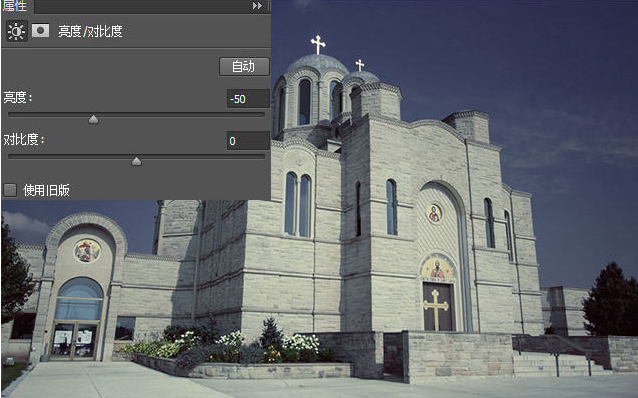638x398 pixels.
Task: Click the 亮度/对比度 panel title
Action: [x=90, y=31]
